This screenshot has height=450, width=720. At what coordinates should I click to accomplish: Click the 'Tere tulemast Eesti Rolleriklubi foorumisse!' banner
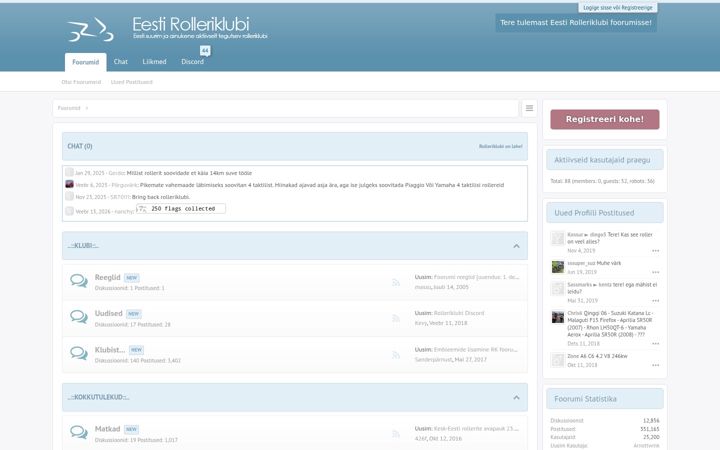(x=576, y=22)
